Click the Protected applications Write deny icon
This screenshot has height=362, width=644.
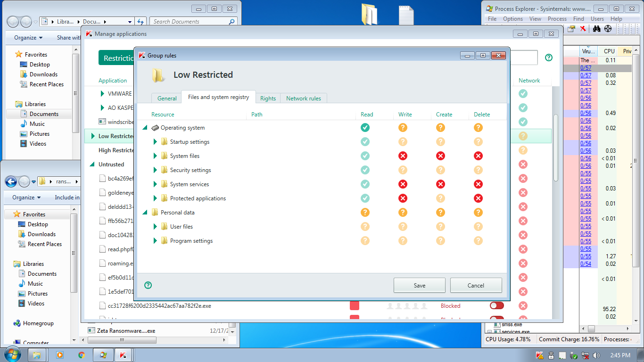(x=403, y=198)
